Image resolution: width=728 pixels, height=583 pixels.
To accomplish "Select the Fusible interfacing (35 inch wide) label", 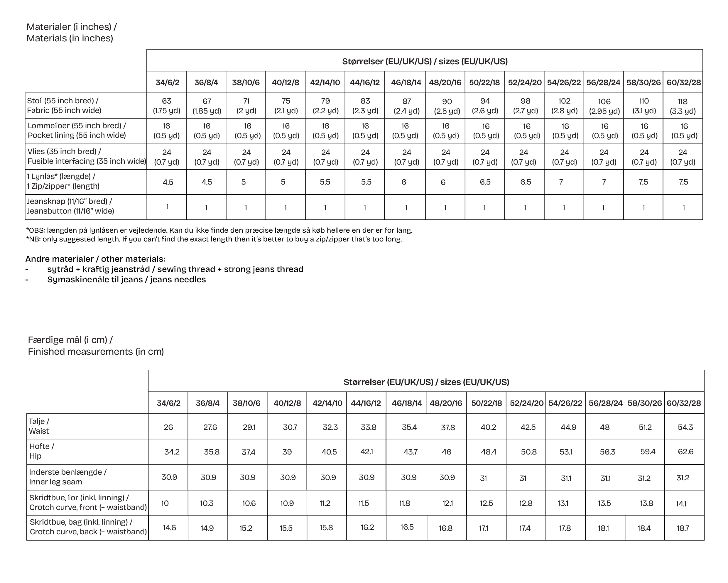I will pos(87,161).
